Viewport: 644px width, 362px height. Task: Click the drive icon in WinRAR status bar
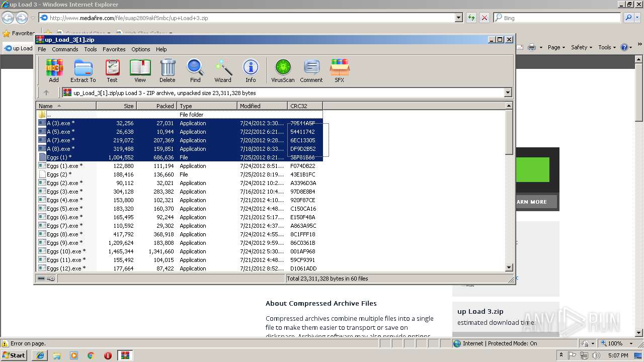[x=41, y=279]
